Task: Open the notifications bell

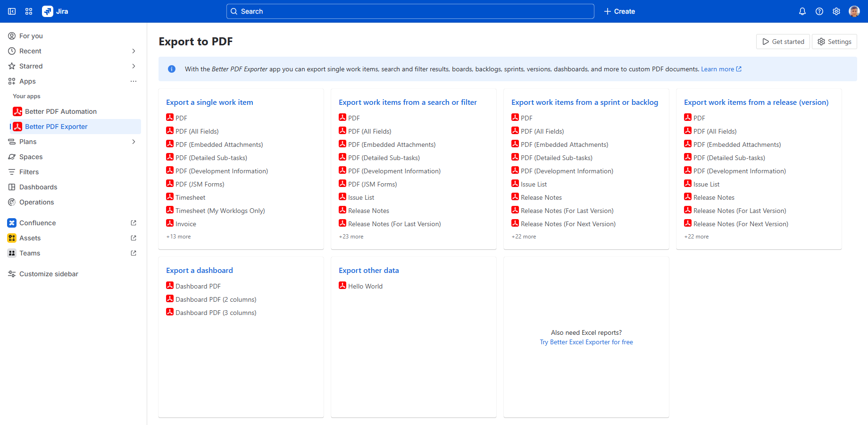Action: coord(802,11)
